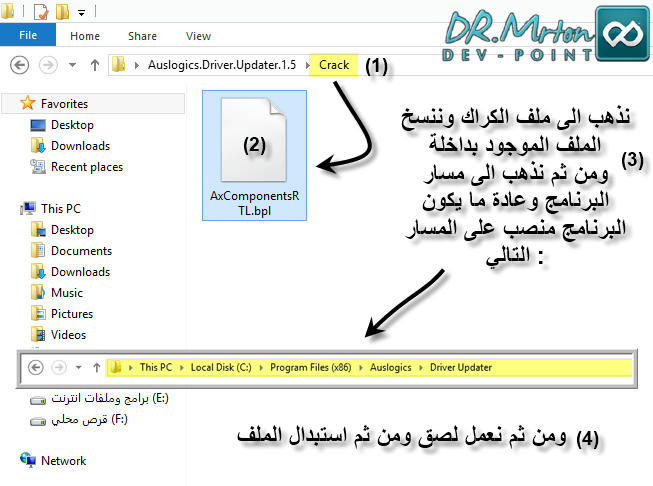The width and height of the screenshot is (653, 486).
Task: Select Local Disk (C:) breadcrumb
Action: [x=221, y=367]
